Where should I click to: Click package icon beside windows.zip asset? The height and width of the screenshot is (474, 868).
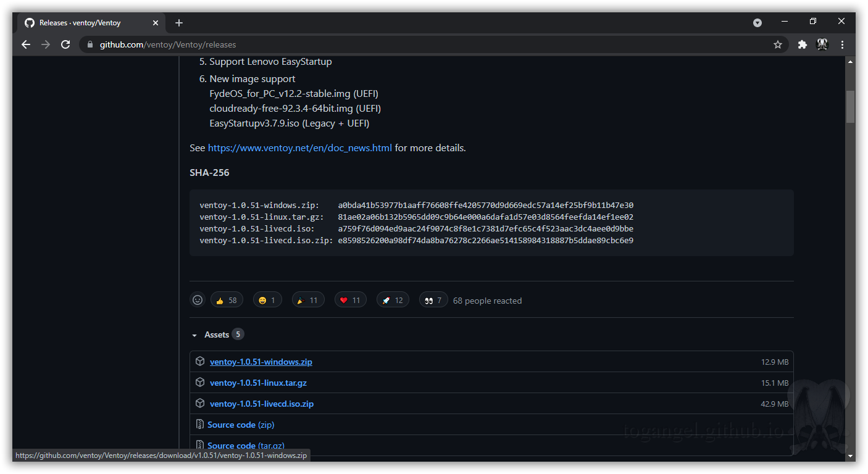tap(200, 361)
